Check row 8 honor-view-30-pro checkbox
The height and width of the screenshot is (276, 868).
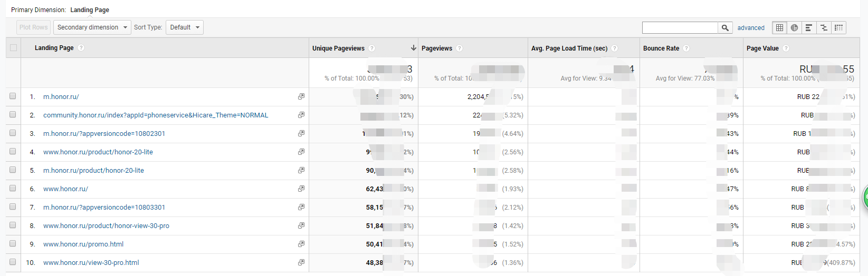pyautogui.click(x=13, y=225)
